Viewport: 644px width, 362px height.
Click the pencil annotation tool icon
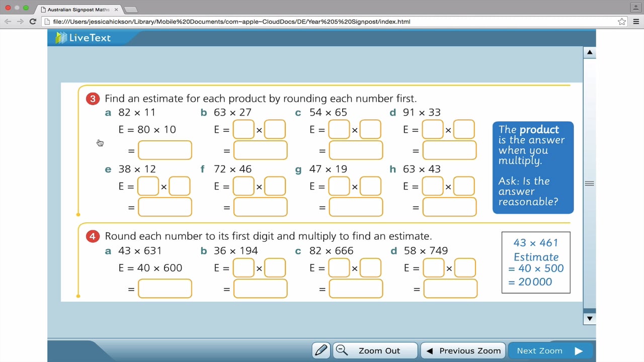click(x=321, y=350)
